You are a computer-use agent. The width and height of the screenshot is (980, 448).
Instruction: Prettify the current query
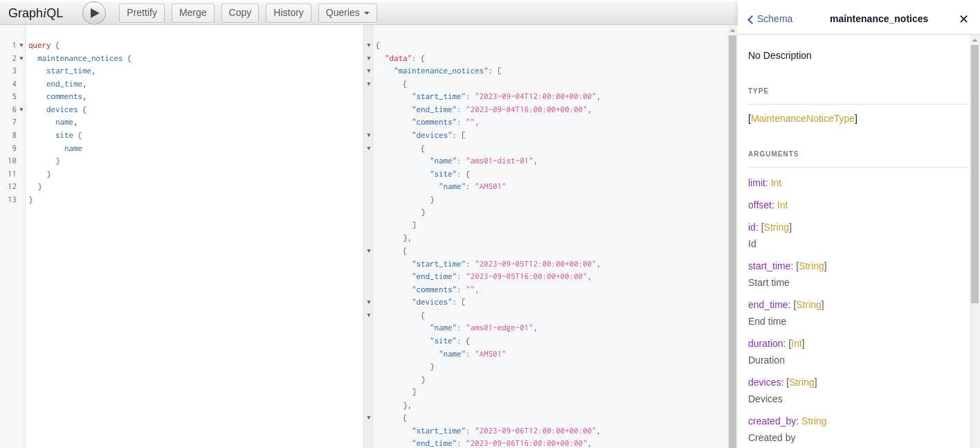[x=141, y=12]
